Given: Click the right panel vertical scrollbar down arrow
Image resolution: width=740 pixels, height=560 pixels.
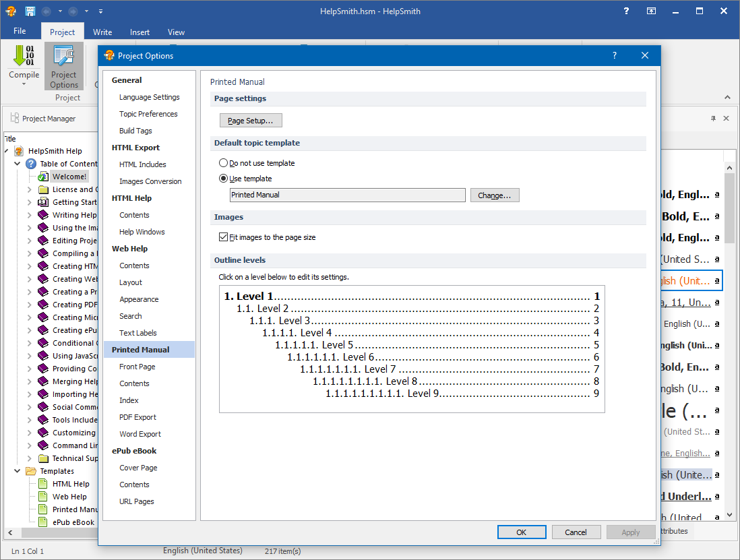Looking at the screenshot, I should (x=729, y=515).
